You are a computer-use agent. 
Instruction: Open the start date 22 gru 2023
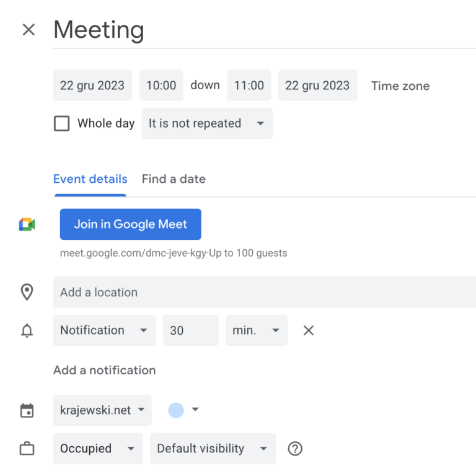pos(92,86)
